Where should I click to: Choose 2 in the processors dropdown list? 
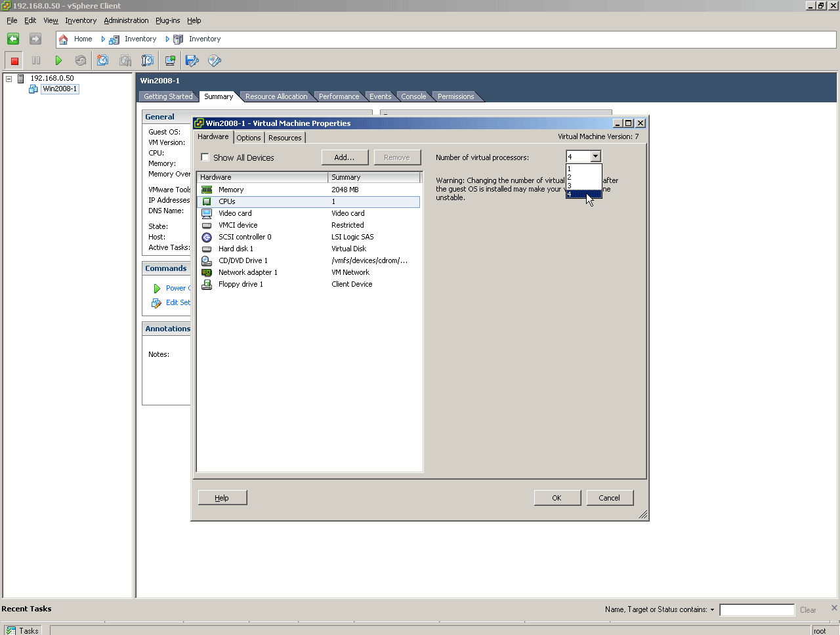click(x=583, y=177)
